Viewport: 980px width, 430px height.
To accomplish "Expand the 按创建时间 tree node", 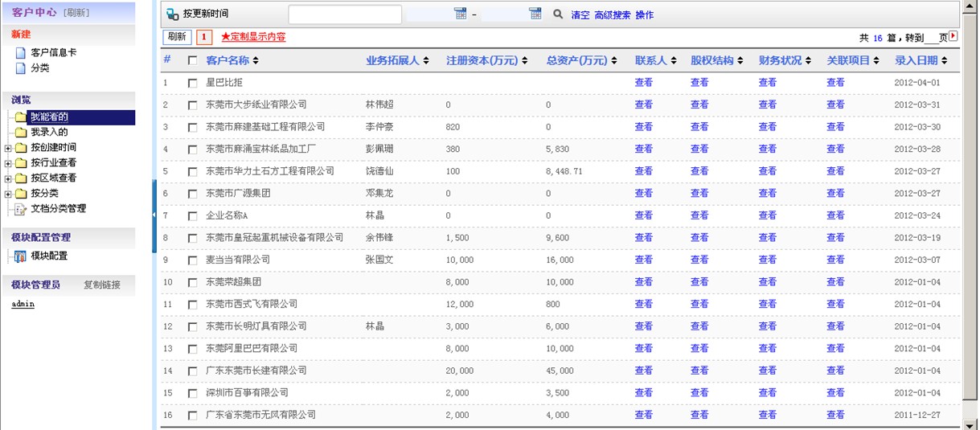I will tap(8, 148).
